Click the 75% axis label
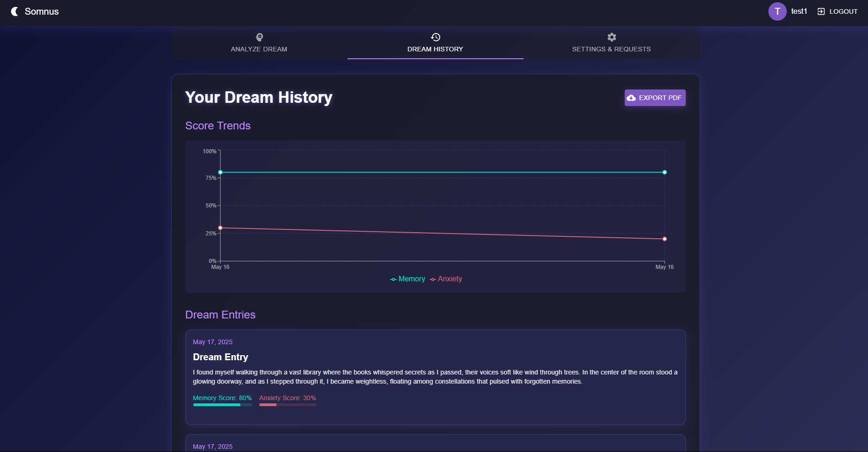The image size is (868, 452). (211, 178)
